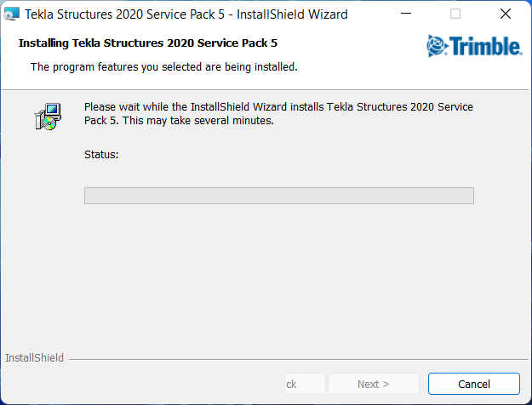The width and height of the screenshot is (532, 405).
Task: Click the Trimble logo
Action: (474, 46)
